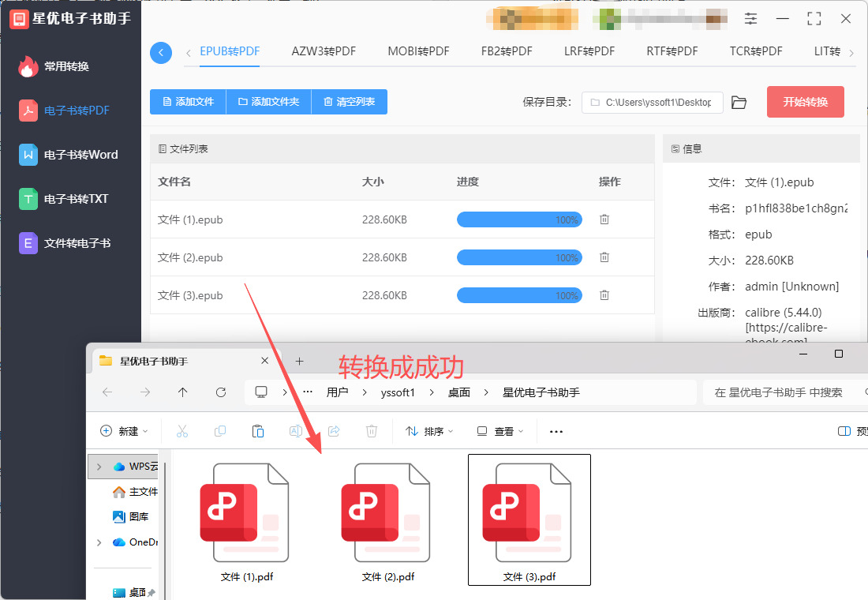868x600 pixels.
Task: Open the Explorer more options ellipsis
Action: [556, 432]
